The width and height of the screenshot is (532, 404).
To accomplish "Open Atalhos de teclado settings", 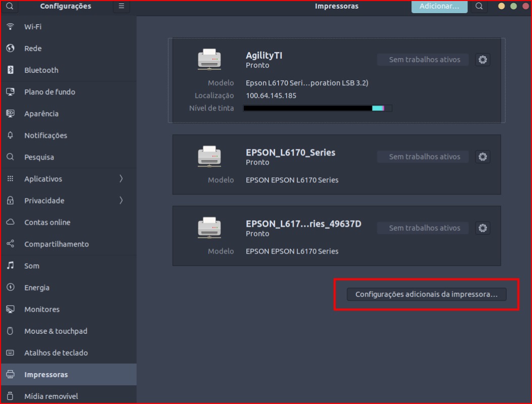I will point(56,352).
